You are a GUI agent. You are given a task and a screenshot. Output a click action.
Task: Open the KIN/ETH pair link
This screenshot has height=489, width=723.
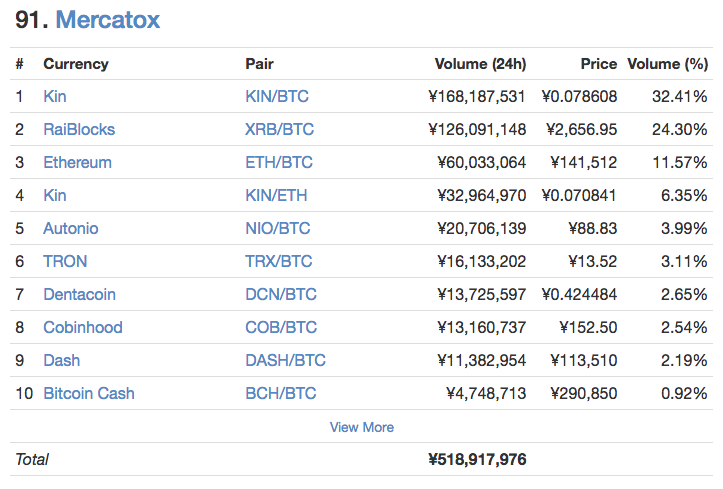pyautogui.click(x=276, y=195)
